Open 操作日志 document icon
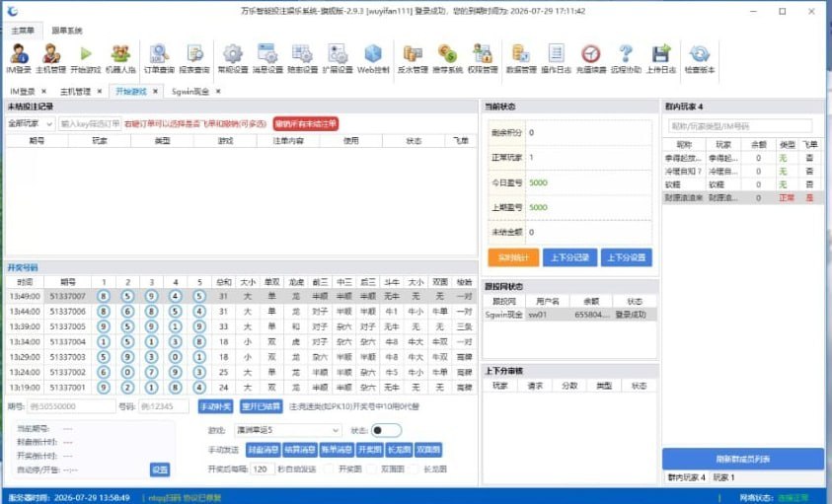 tap(556, 59)
